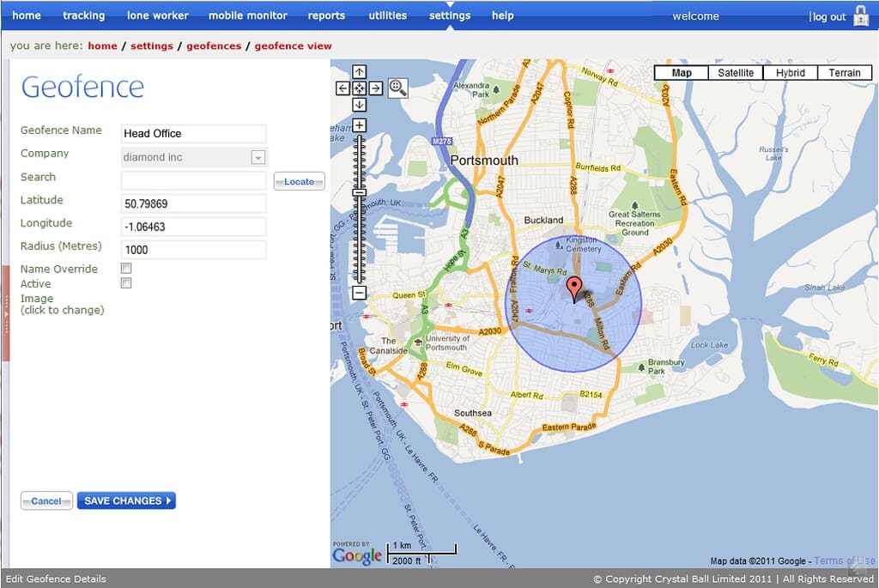Pan the map left with arrow
Image resolution: width=879 pixels, height=588 pixels.
click(x=343, y=88)
